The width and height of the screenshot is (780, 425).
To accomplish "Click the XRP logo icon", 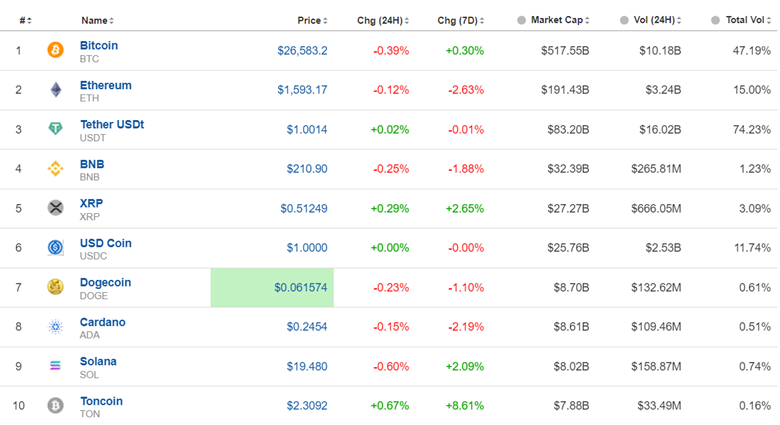I will (55, 208).
